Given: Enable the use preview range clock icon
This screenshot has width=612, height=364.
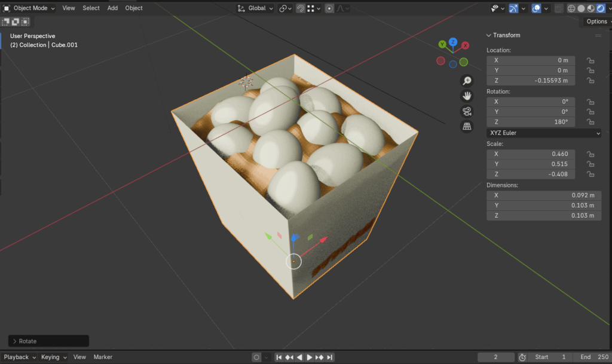Looking at the screenshot, I should (x=522, y=357).
